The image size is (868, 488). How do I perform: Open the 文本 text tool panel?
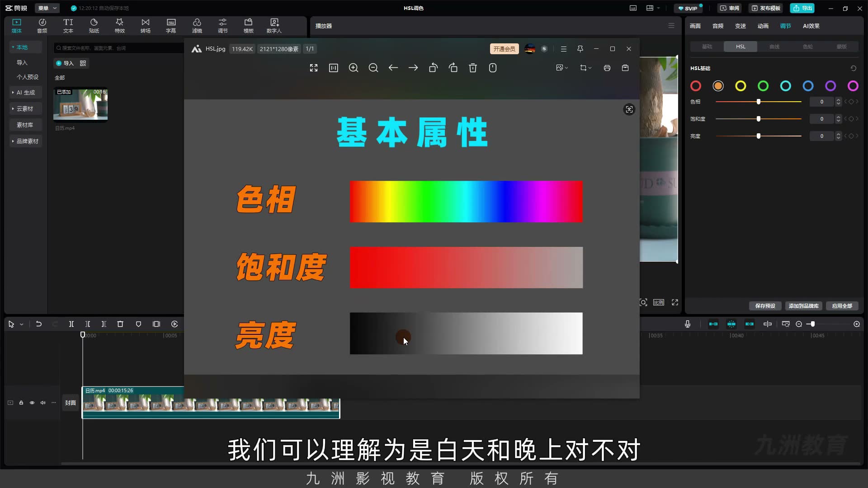pyautogui.click(x=68, y=26)
